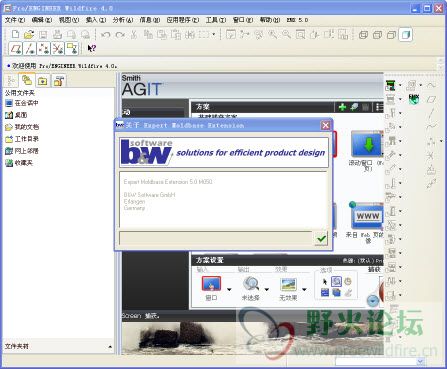Click the Open folder toolbar icon
The height and width of the screenshot is (369, 447).
[x=29, y=34]
